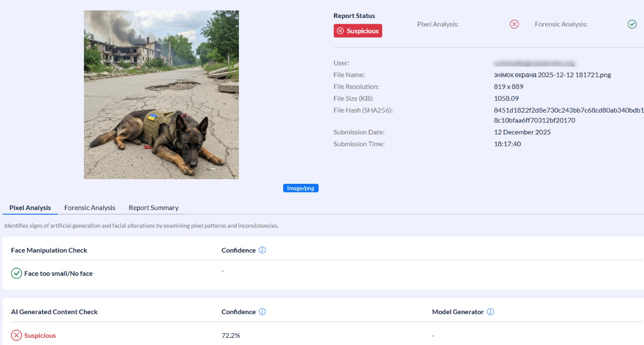The image size is (644, 345).
Task: Click the red Suspicious status badge
Action: (358, 31)
